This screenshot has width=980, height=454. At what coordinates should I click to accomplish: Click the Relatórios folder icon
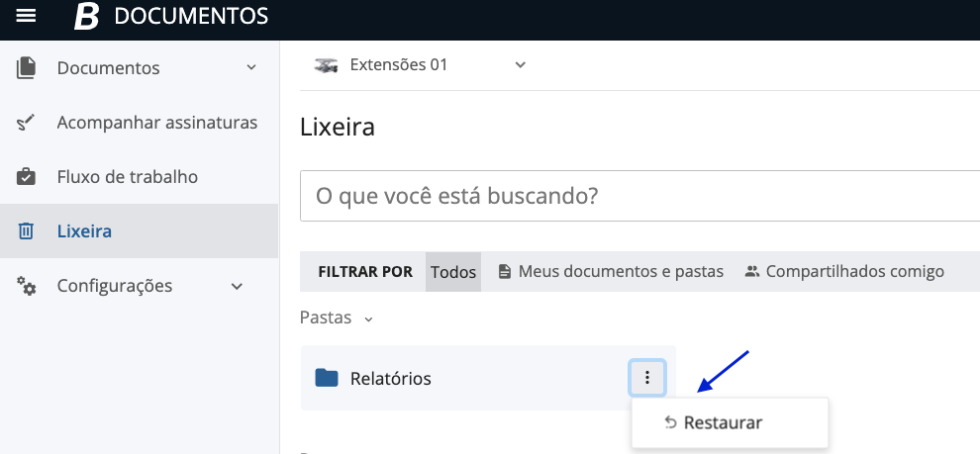tap(327, 378)
